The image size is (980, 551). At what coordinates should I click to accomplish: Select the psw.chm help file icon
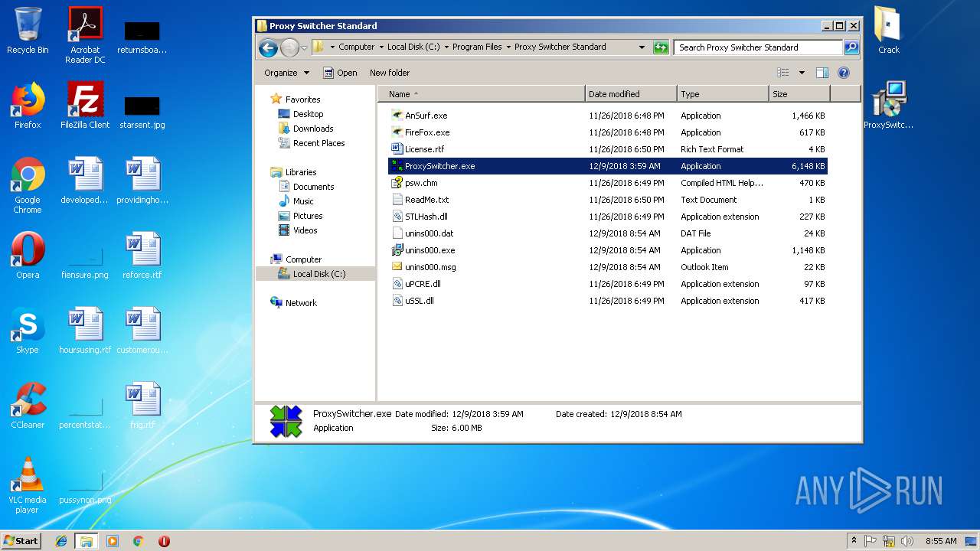coord(397,183)
